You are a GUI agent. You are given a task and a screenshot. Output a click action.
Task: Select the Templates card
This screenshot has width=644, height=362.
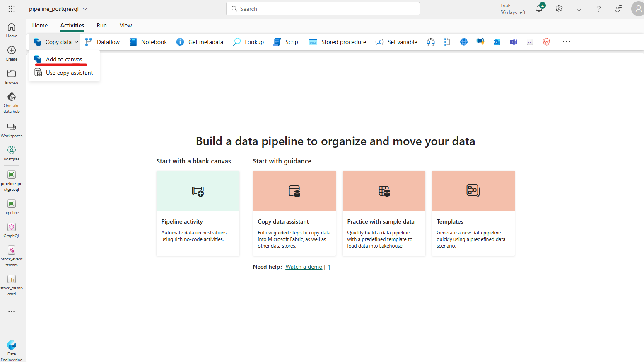[x=473, y=213]
